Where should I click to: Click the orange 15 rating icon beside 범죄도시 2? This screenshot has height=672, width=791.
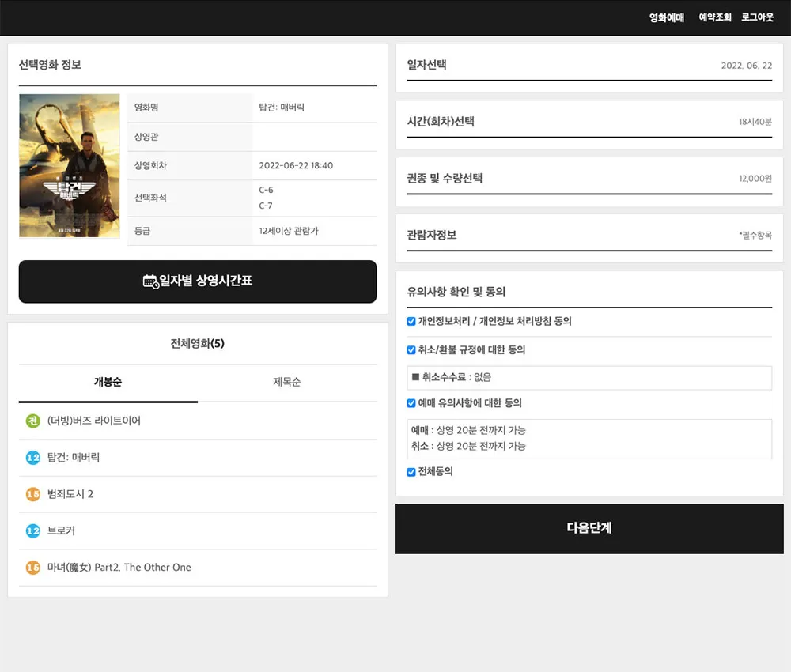pos(32,494)
